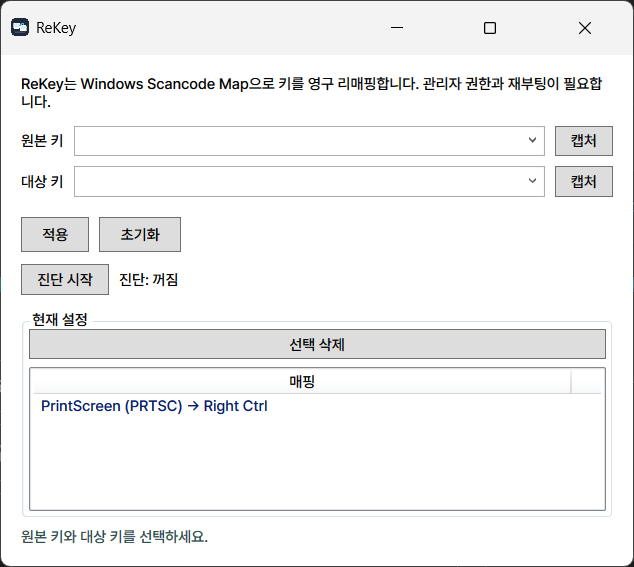The height and width of the screenshot is (567, 634).
Task: Click the 선택 삭제 button
Action: coord(317,345)
